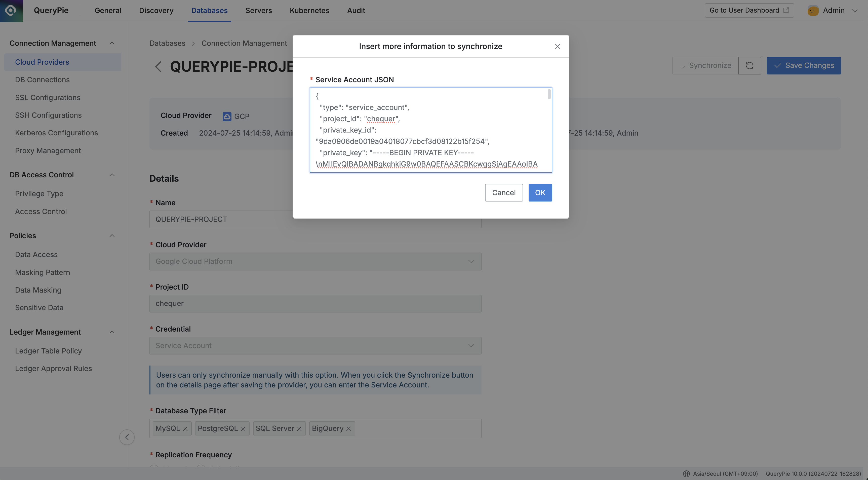The width and height of the screenshot is (868, 480).
Task: Click into the Service Account JSON text area
Action: 431,130
